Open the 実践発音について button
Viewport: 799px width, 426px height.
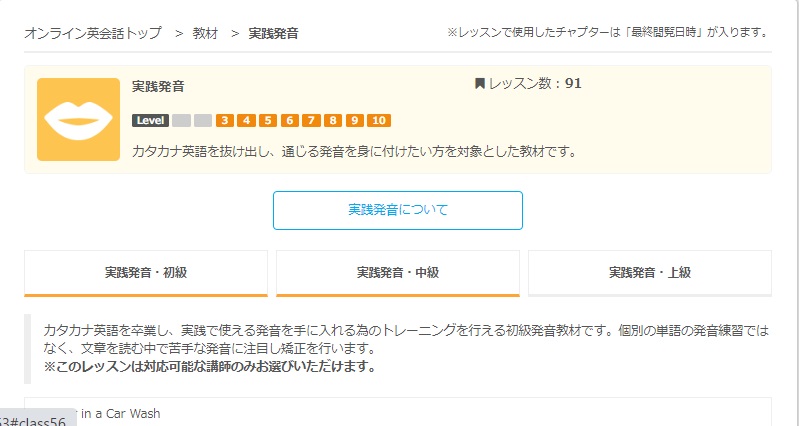(398, 210)
